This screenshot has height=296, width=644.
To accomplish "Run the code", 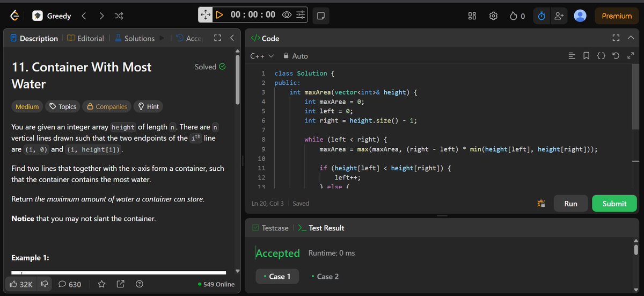I will click(570, 204).
